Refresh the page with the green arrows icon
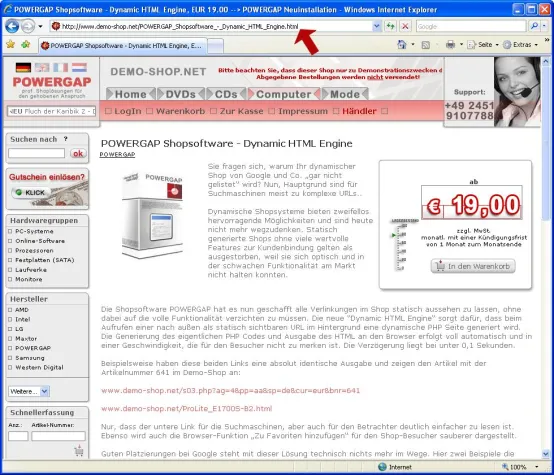This screenshot has height=475, width=554. 390,26
